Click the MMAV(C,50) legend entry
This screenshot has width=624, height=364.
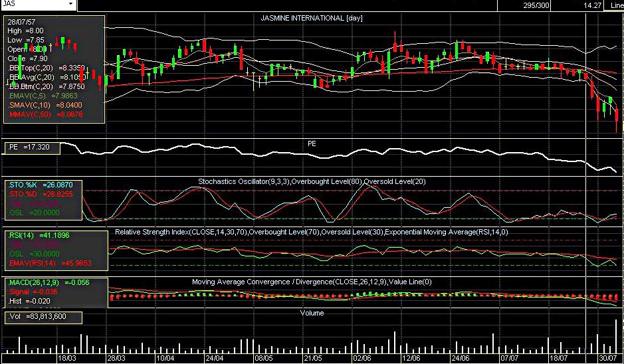point(45,114)
